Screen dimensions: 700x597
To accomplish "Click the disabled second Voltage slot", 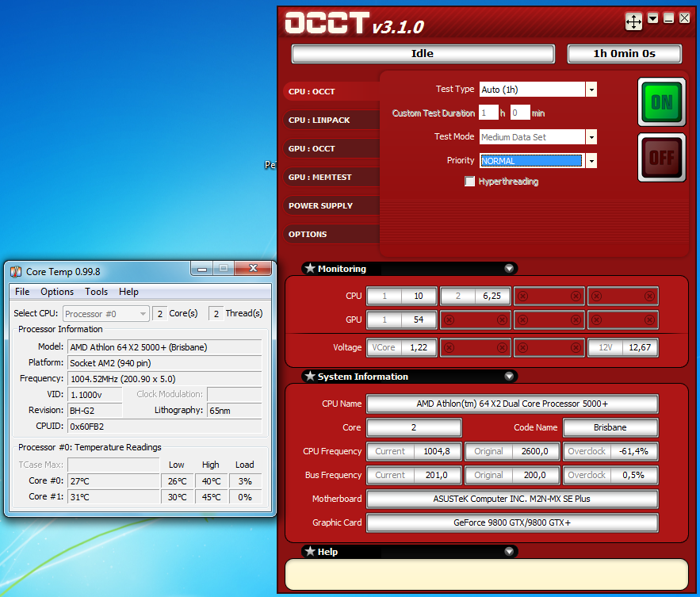I will (x=476, y=347).
